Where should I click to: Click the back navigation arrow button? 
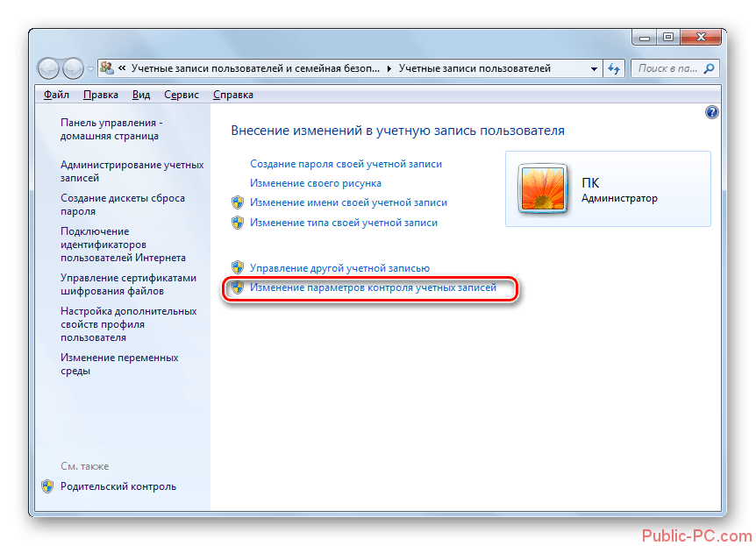coord(48,69)
